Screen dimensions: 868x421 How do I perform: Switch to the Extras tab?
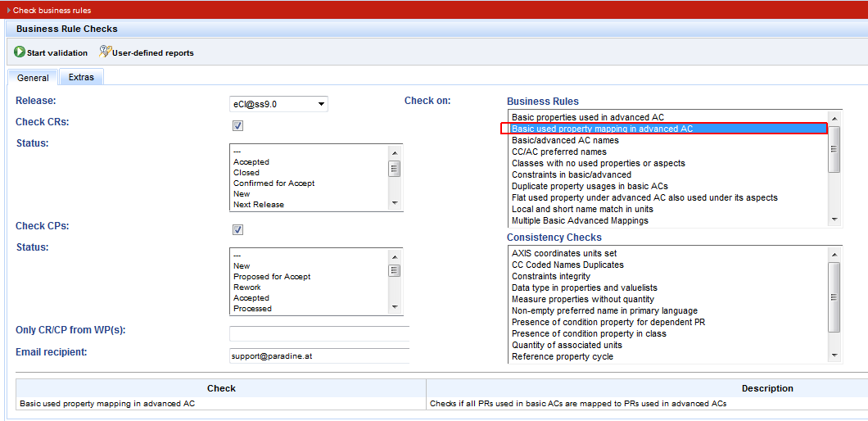coord(81,78)
